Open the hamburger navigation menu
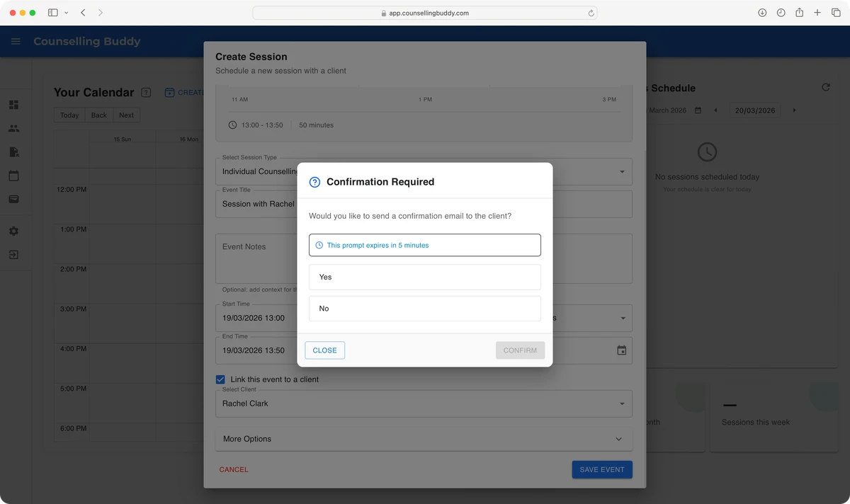850x504 pixels. (16, 42)
